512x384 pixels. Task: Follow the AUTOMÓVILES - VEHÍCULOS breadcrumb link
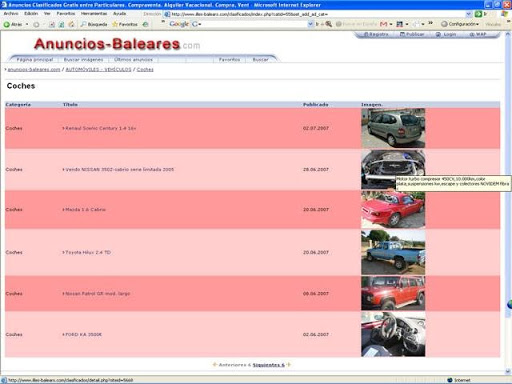tap(98, 69)
